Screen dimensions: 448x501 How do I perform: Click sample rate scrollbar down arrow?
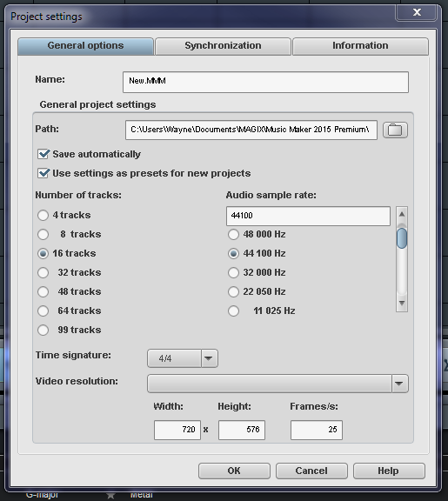coord(402,303)
